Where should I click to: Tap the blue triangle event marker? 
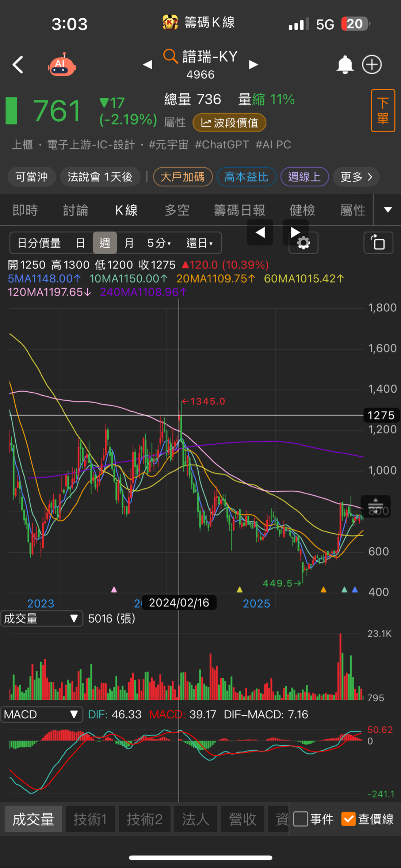(355, 589)
